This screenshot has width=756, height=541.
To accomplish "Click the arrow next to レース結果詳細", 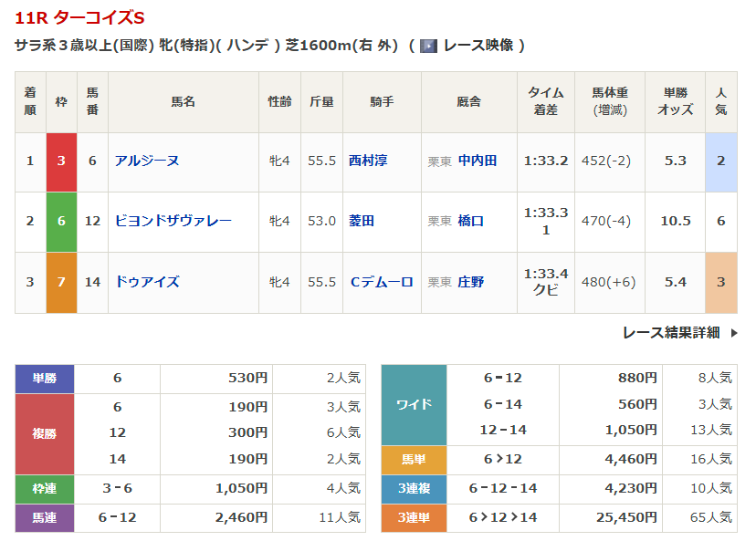I will (734, 333).
